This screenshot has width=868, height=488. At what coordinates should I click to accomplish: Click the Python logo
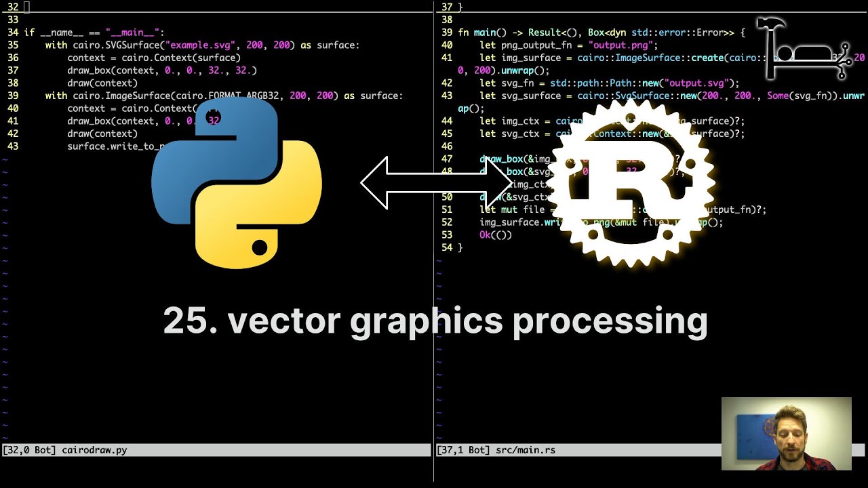pos(237,183)
